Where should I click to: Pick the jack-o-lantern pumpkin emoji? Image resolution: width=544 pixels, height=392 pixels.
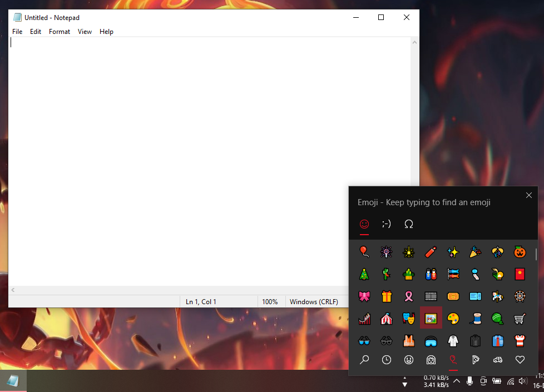520,252
